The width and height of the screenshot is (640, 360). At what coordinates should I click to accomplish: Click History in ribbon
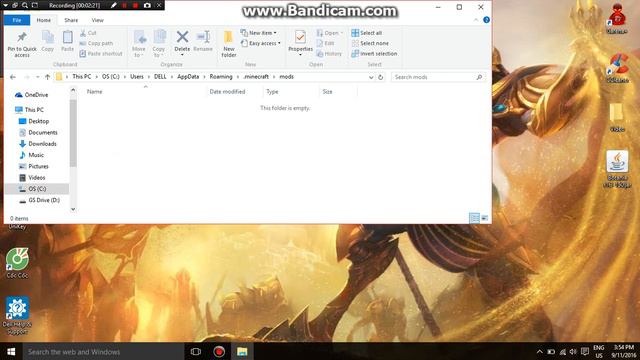coord(329,53)
